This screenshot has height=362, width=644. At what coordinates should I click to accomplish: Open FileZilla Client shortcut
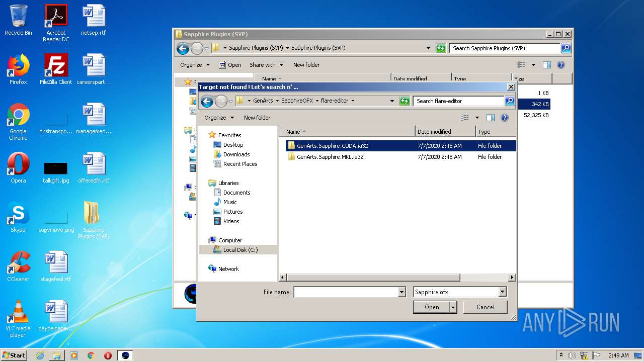click(56, 69)
